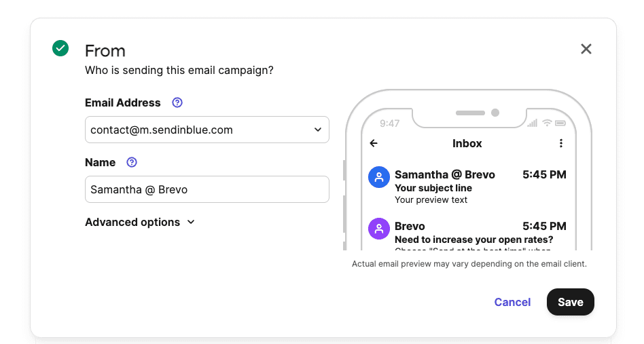Viewport: 644px width, 344px height.
Task: Expand Advanced options
Action: pyautogui.click(x=140, y=223)
